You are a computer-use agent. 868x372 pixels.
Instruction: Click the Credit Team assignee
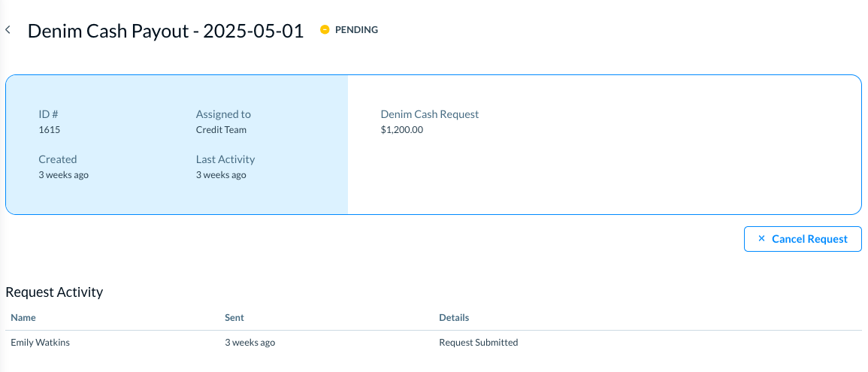[221, 130]
